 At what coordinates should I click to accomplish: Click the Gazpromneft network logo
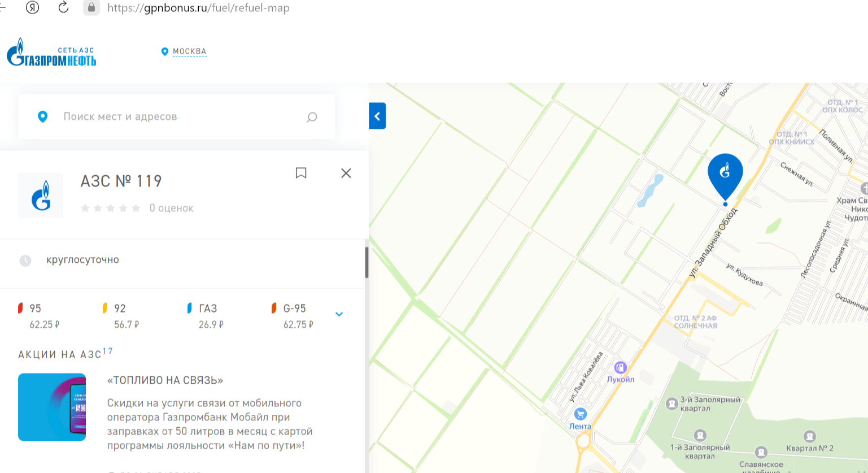pyautogui.click(x=51, y=53)
